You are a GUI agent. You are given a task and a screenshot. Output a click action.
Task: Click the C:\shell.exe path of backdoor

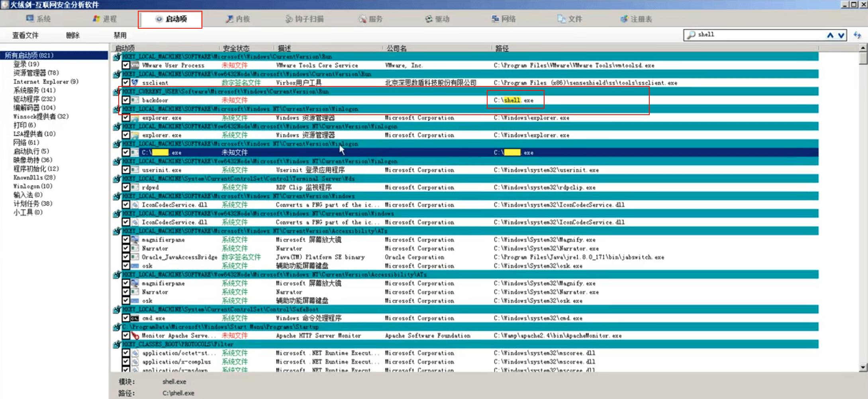point(513,100)
